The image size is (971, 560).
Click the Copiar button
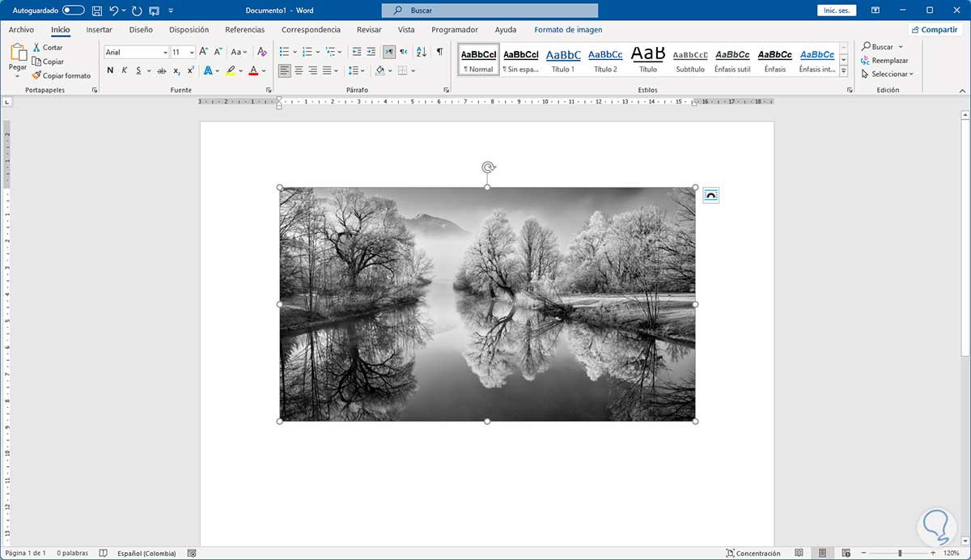[x=48, y=62]
